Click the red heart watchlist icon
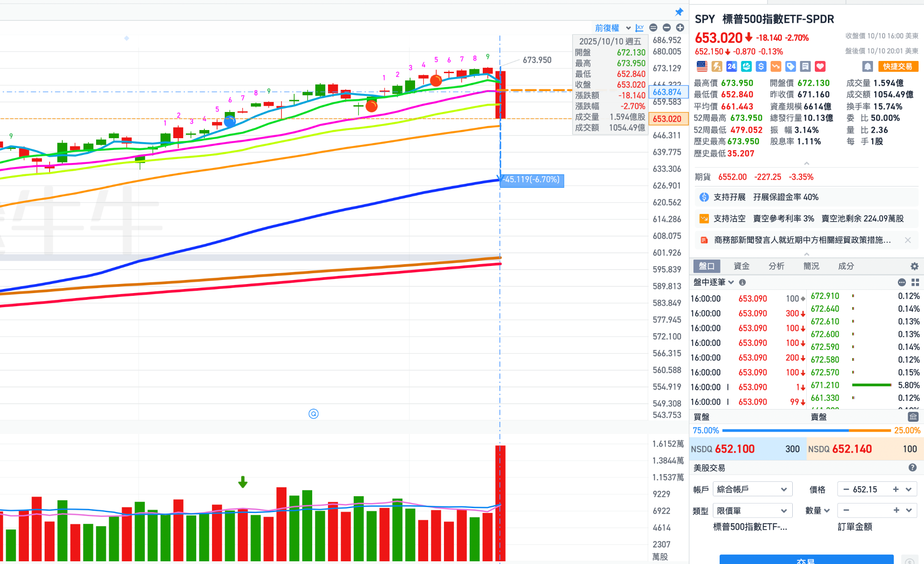 (820, 67)
